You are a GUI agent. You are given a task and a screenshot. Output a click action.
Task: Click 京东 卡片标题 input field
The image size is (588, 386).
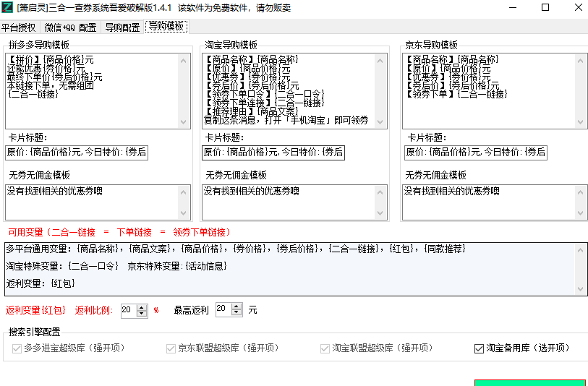pos(475,153)
